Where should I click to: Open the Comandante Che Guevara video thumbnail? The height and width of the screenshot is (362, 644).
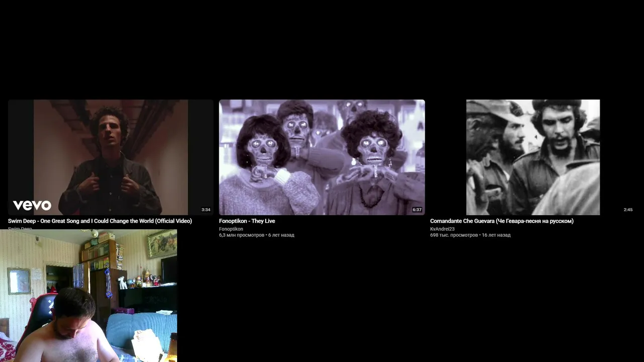click(533, 157)
